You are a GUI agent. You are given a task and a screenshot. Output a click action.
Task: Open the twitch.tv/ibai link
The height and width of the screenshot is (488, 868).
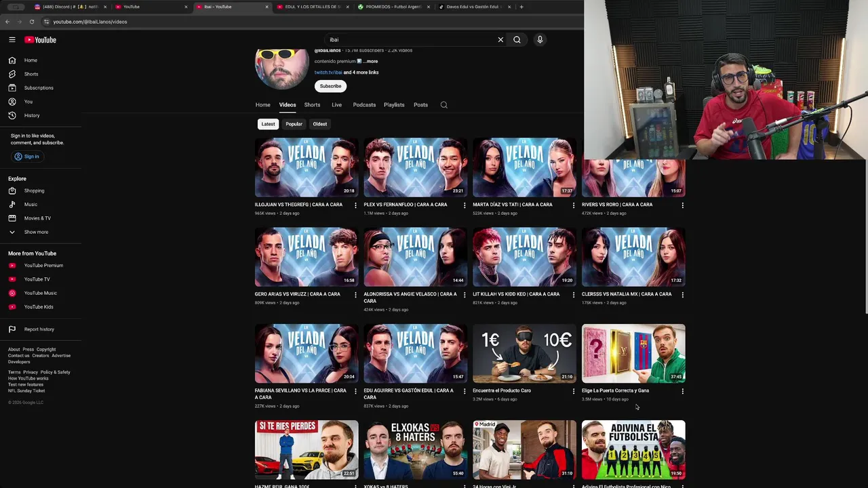[328, 73]
